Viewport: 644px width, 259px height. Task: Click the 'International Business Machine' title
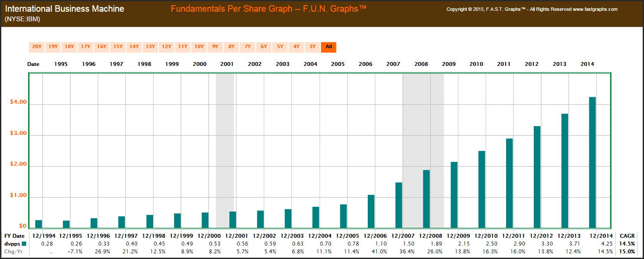click(x=65, y=9)
